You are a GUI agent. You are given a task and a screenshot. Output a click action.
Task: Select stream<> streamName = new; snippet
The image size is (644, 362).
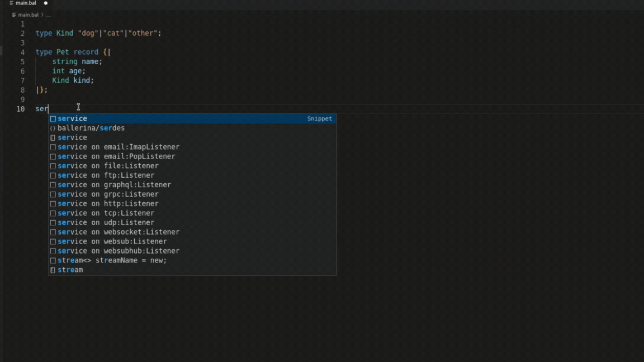click(x=192, y=260)
